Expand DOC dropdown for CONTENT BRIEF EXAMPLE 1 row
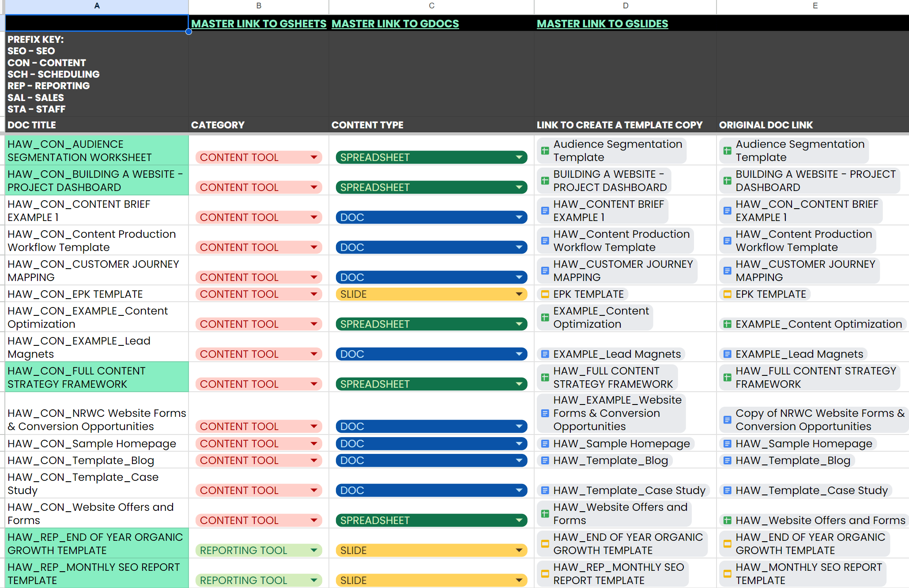The image size is (909, 588). (519, 217)
